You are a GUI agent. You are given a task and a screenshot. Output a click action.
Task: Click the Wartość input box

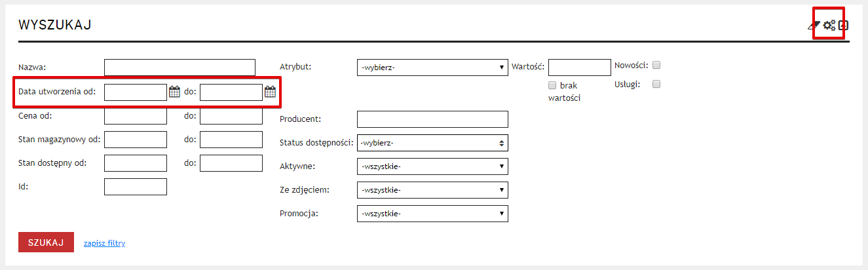[579, 67]
